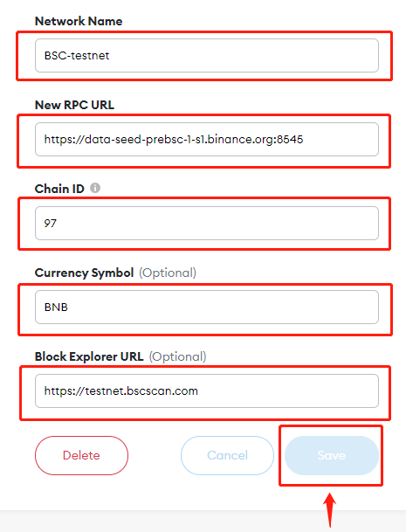Click the Optional text next to Currency Symbol
The width and height of the screenshot is (406, 532).
tap(168, 273)
